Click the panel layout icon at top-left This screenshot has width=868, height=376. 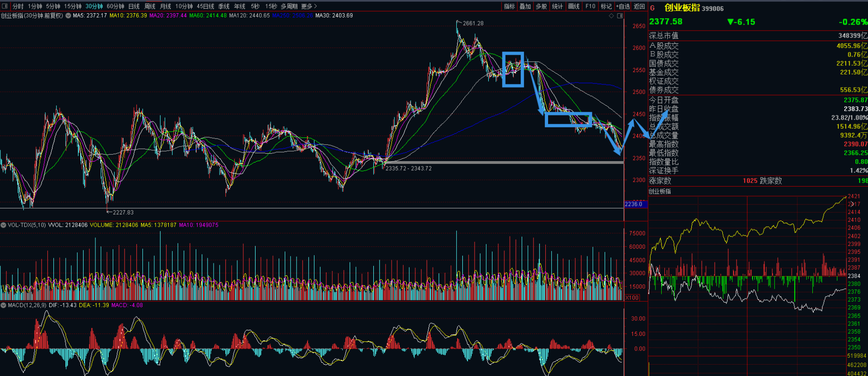[x=5, y=6]
